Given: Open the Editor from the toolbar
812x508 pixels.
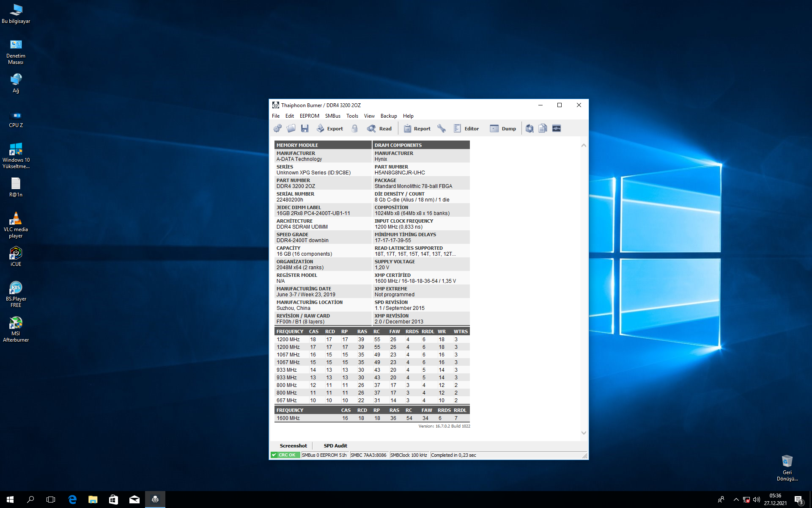Looking at the screenshot, I should [x=466, y=128].
